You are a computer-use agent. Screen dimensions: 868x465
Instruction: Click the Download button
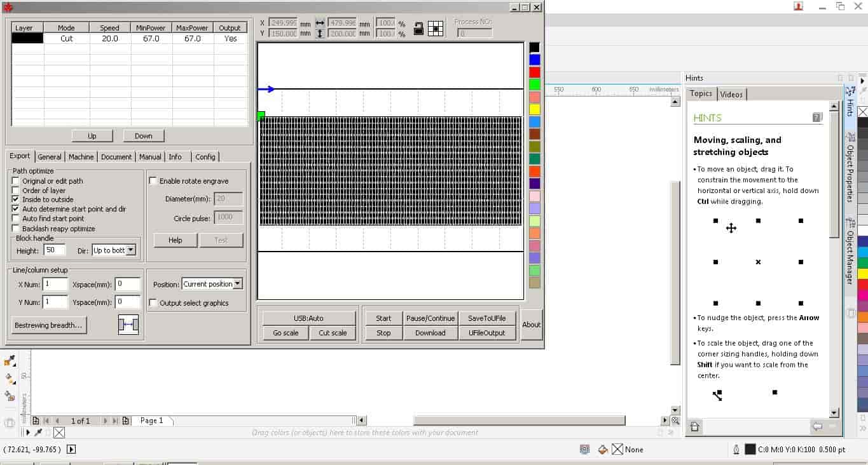[x=431, y=333]
